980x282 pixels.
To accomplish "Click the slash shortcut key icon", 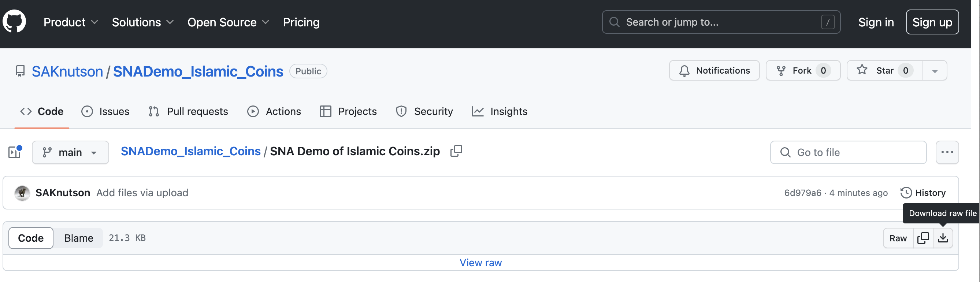I will tap(827, 22).
